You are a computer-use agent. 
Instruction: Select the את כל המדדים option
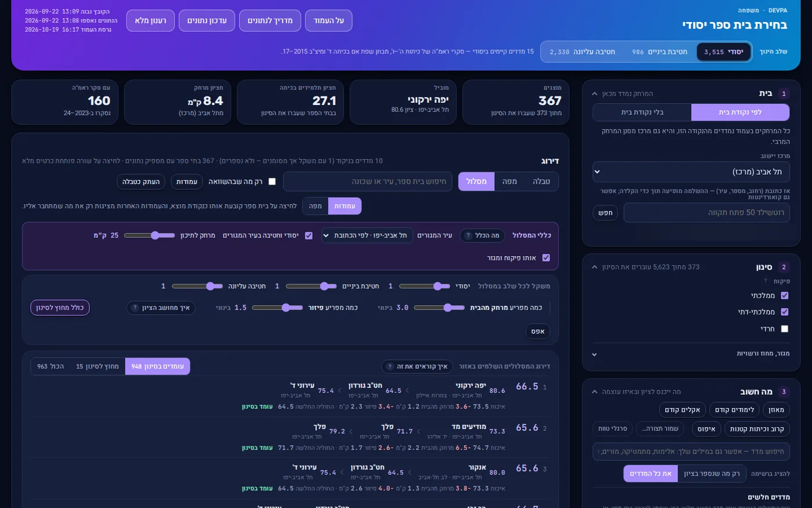650,474
